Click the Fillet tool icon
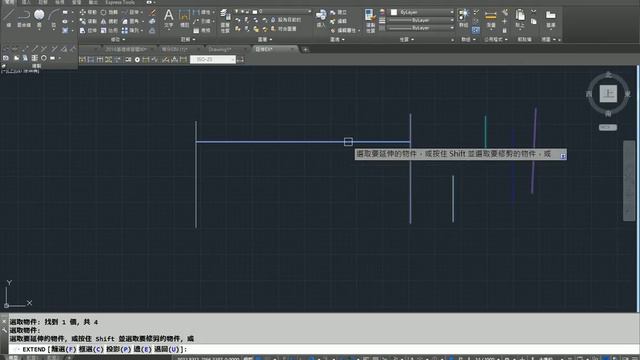Screen dimensions: 640x360 click(x=125, y=21)
